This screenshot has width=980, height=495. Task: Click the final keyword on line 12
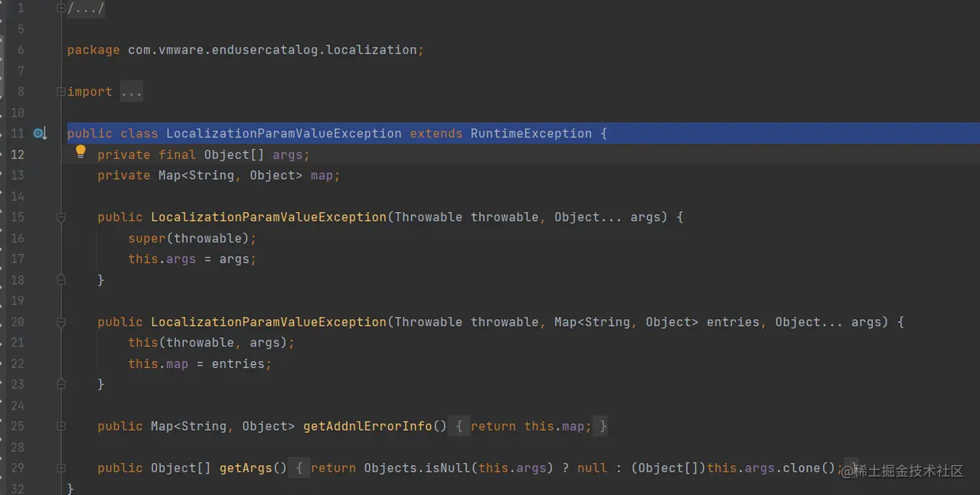point(177,155)
